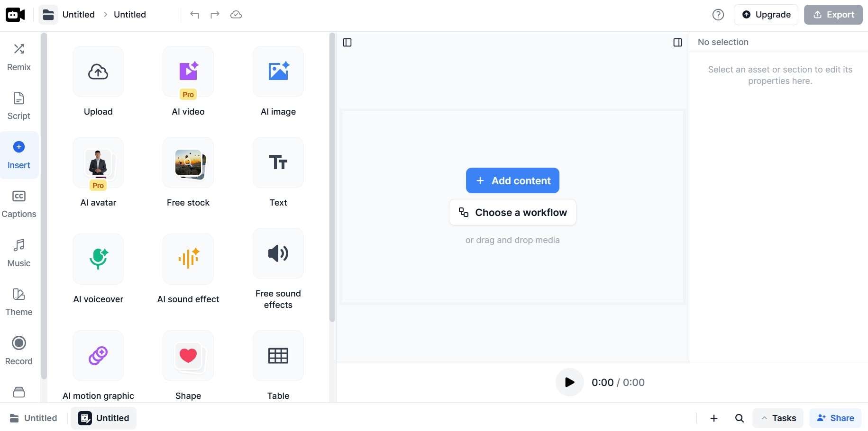Click the Export button

833,15
